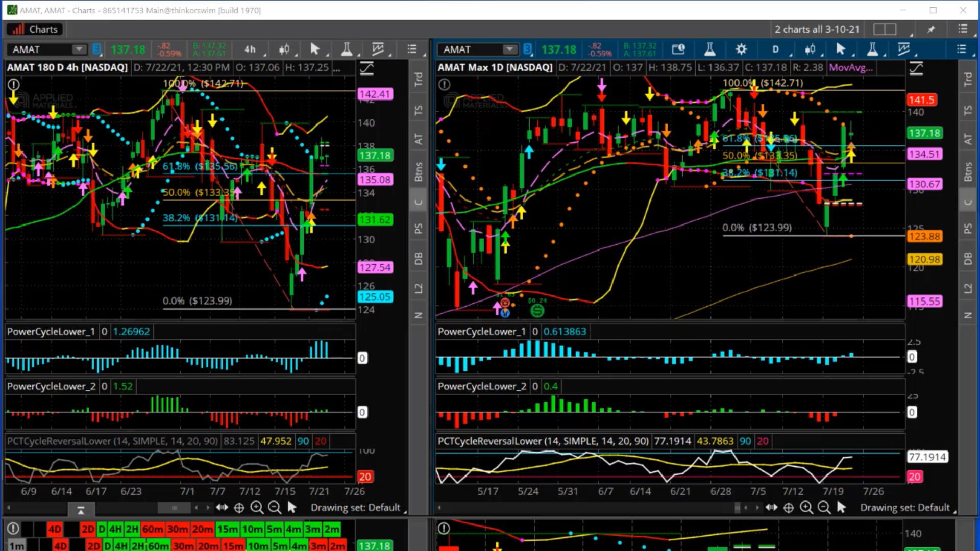The image size is (980, 551).
Task: Open '2 charts all 3-10-21' grid name
Action: tap(817, 30)
